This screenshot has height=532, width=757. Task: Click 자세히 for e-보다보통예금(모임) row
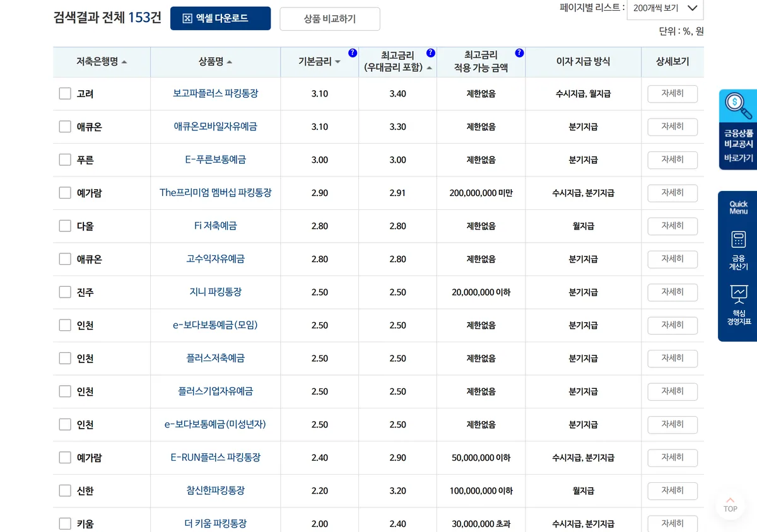[672, 325]
